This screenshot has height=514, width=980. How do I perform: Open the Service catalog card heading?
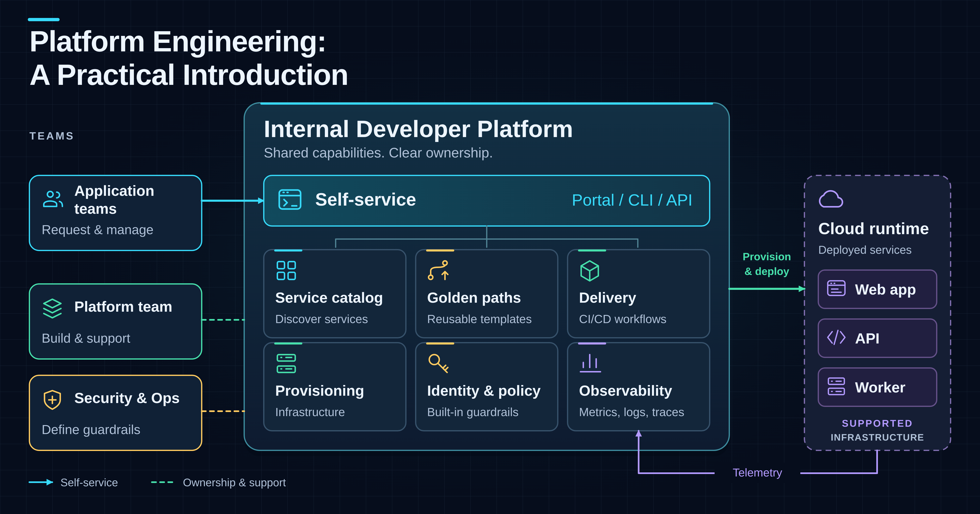tap(329, 298)
